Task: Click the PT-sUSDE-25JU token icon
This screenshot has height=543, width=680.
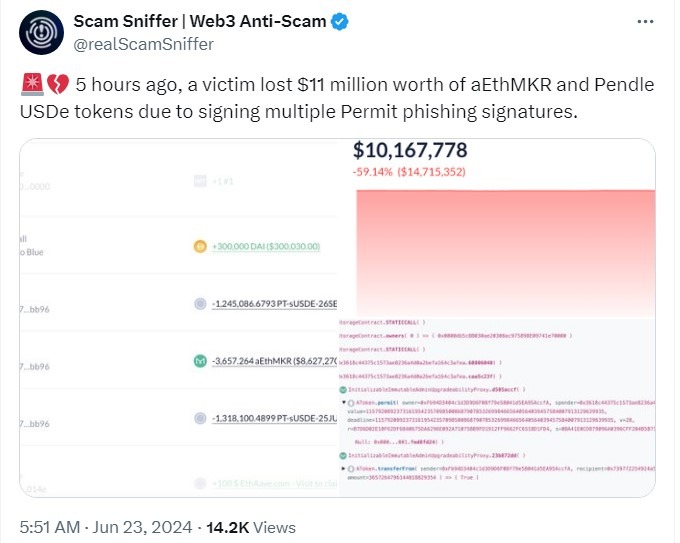Action: [x=200, y=418]
